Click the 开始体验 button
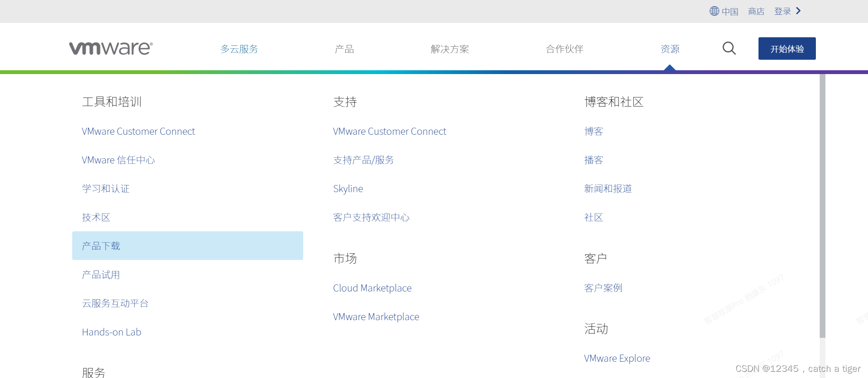This screenshot has height=378, width=868. [787, 48]
